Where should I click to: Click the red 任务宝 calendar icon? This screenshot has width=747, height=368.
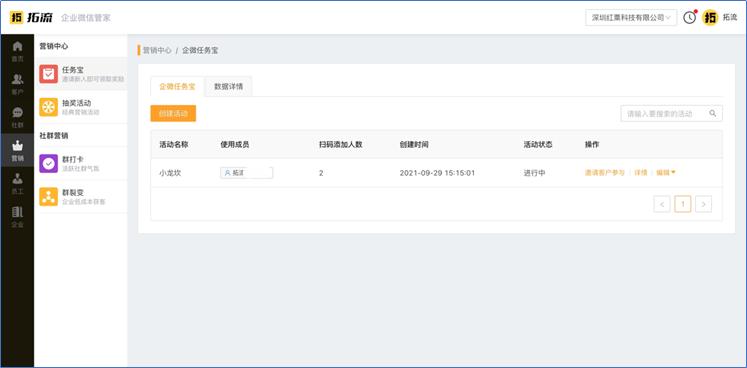[x=49, y=74]
